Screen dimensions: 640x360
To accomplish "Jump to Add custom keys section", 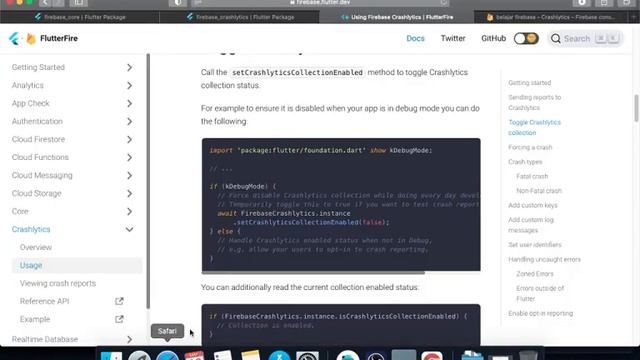I will click(533, 205).
